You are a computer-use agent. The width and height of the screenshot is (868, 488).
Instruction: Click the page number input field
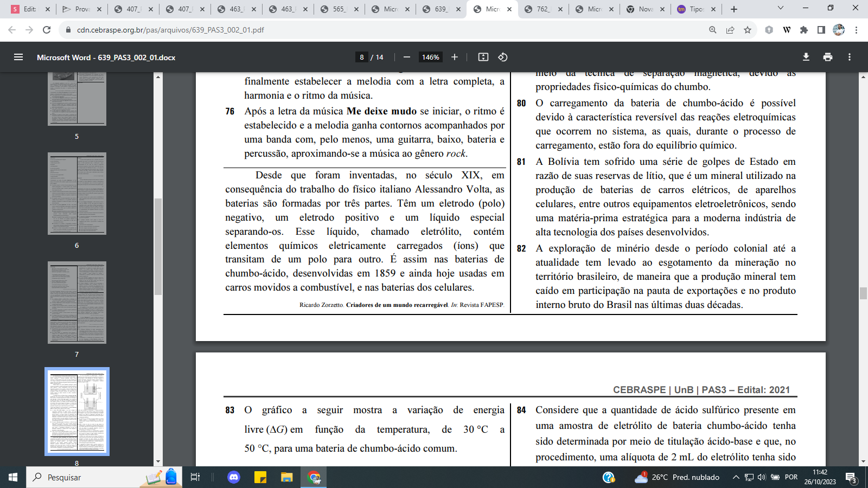(x=362, y=57)
